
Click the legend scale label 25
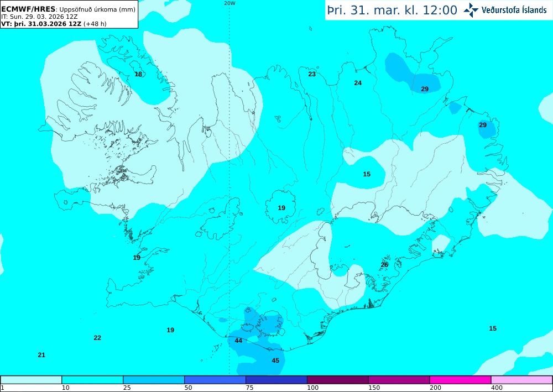(x=127, y=388)
